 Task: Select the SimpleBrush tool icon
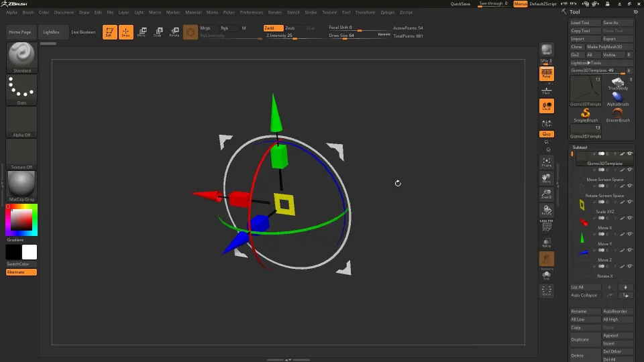click(586, 115)
